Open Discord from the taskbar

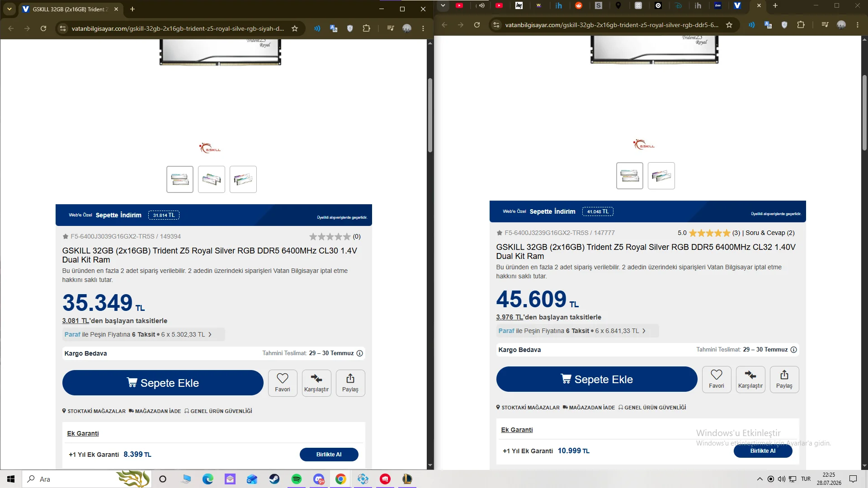point(319,479)
